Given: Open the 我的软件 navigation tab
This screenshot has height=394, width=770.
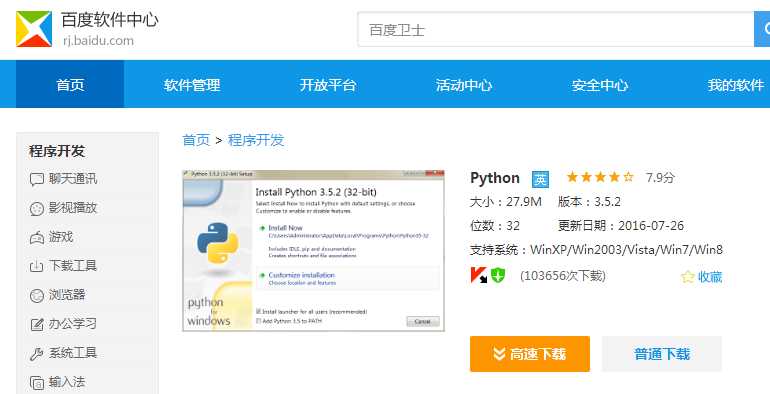Looking at the screenshot, I should (736, 84).
